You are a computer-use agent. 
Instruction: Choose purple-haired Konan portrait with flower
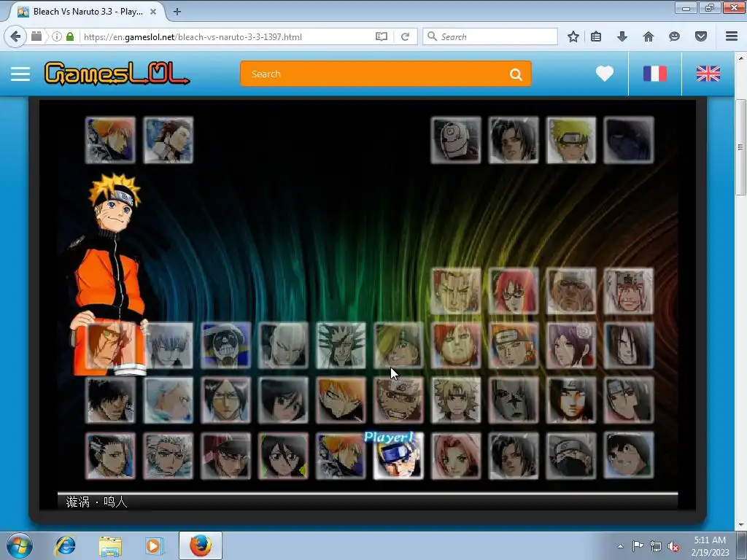(571, 346)
